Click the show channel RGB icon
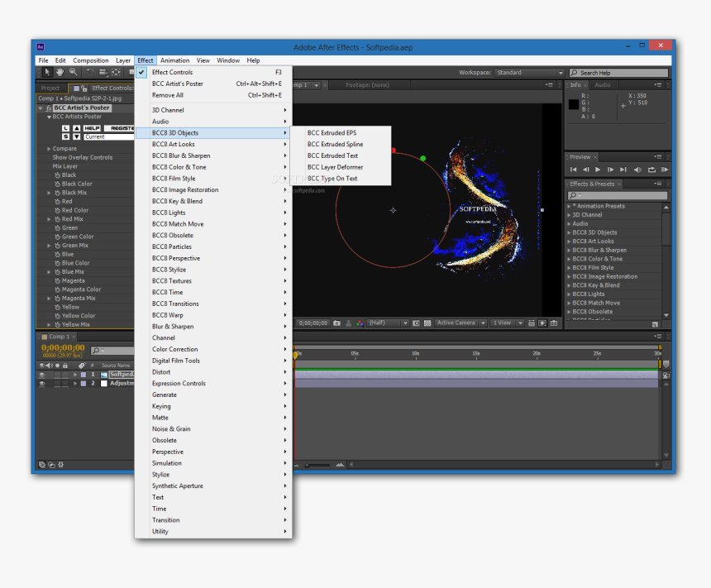Viewport: 711px width, 588px height. [360, 323]
